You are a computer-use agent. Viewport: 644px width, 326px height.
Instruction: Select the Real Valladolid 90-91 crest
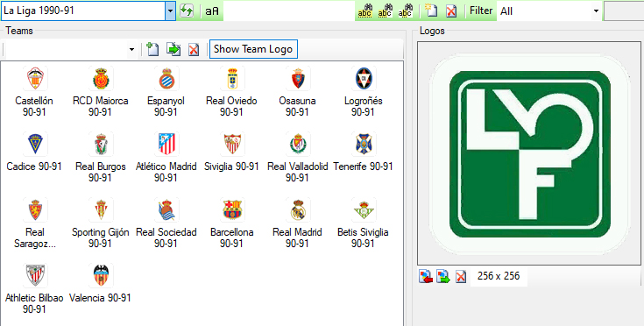point(298,144)
